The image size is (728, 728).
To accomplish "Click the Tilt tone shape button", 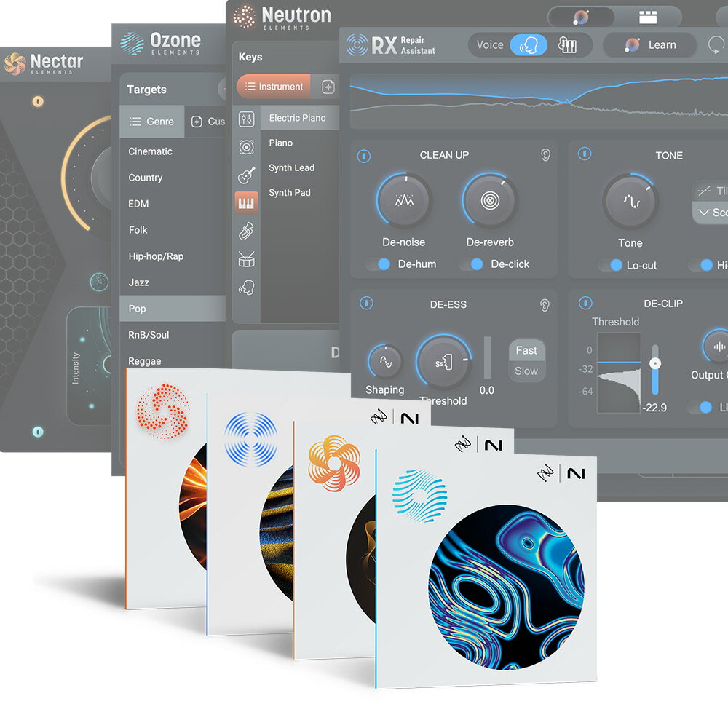I will click(x=710, y=191).
